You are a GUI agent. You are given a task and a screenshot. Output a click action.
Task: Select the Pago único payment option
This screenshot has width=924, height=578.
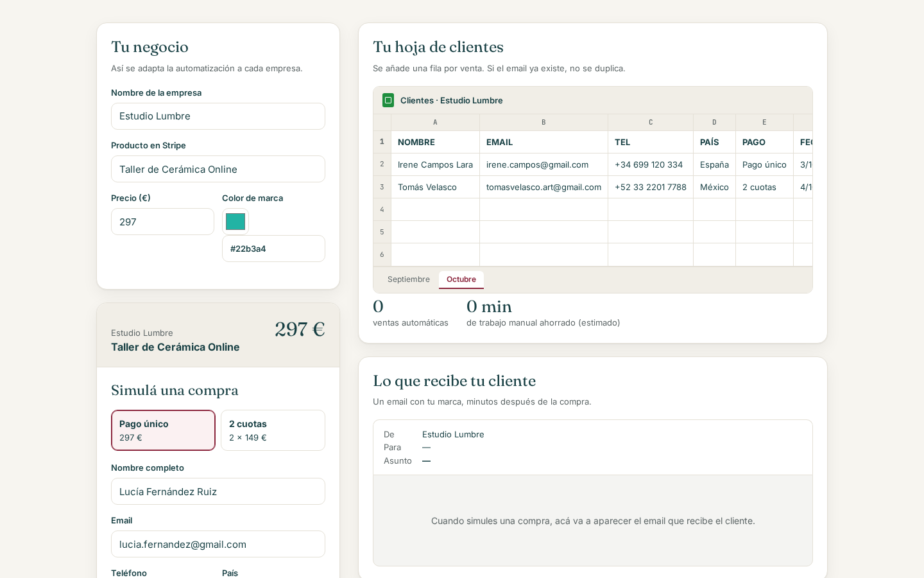pos(163,430)
